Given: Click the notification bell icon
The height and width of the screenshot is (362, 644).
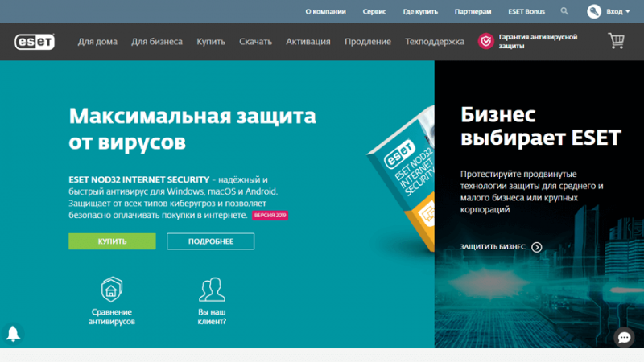Looking at the screenshot, I should pos(13,334).
